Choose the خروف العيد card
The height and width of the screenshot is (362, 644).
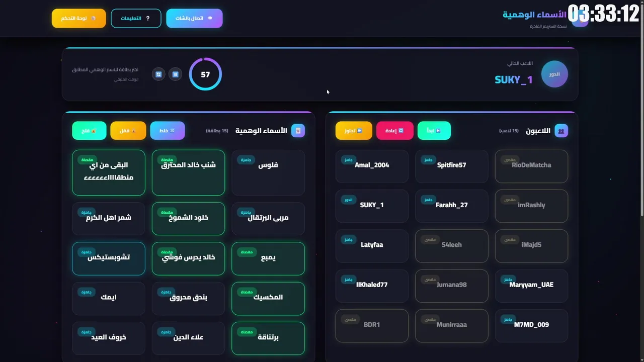click(109, 338)
